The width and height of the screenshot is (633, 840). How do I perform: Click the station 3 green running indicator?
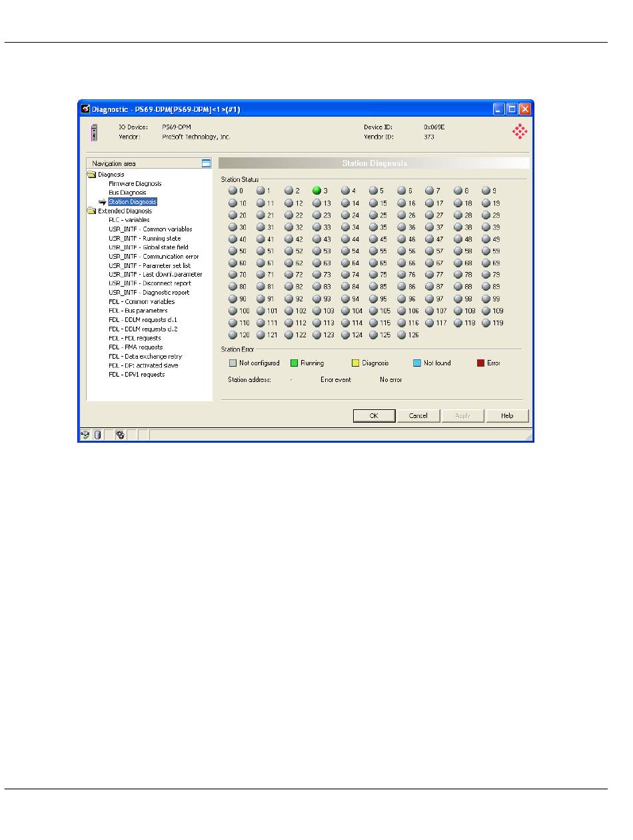point(317,191)
